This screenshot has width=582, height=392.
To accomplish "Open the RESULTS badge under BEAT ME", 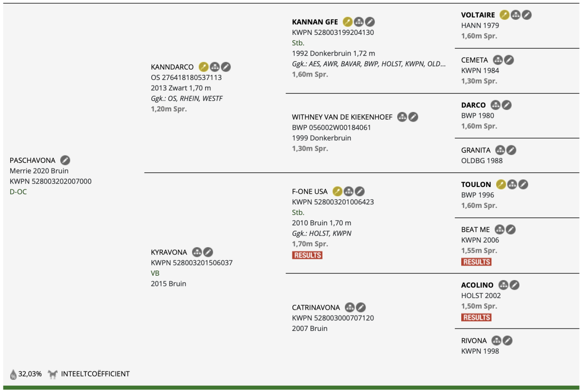I will click(476, 262).
